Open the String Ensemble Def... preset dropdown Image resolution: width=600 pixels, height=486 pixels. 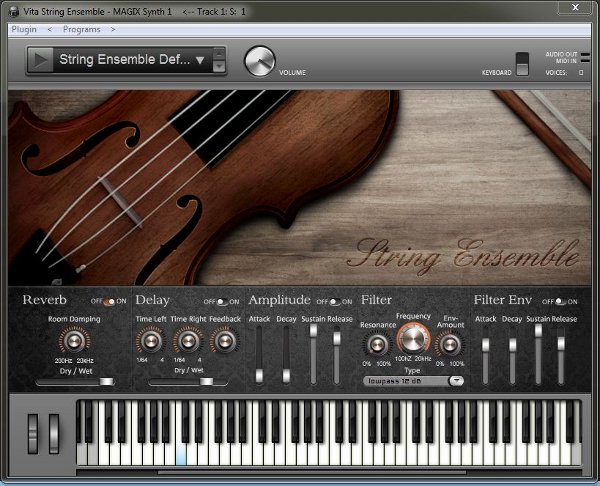click(200, 60)
